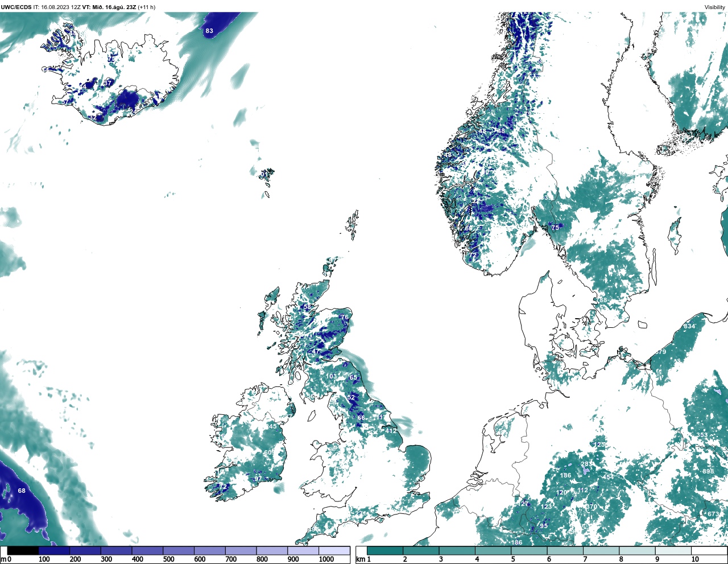This screenshot has height=564, width=728.
Task: Select the 100–200 m dark blue swatch
Action: pyautogui.click(x=54, y=551)
